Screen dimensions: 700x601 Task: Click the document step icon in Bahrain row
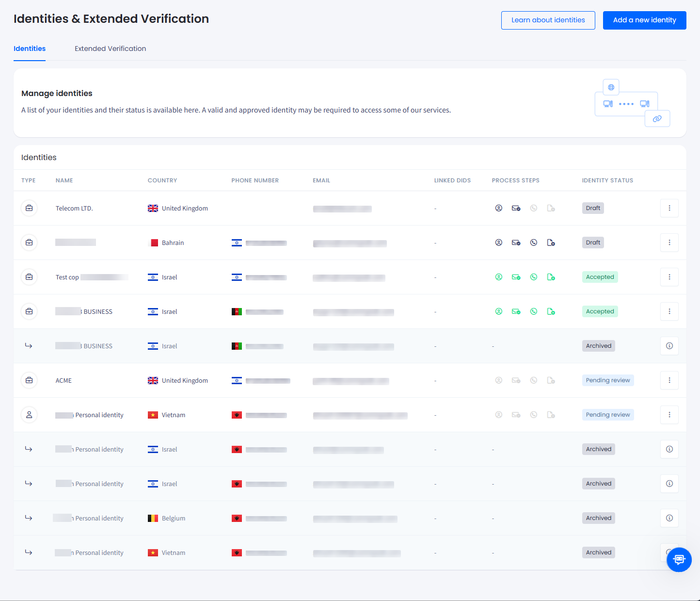click(x=551, y=243)
